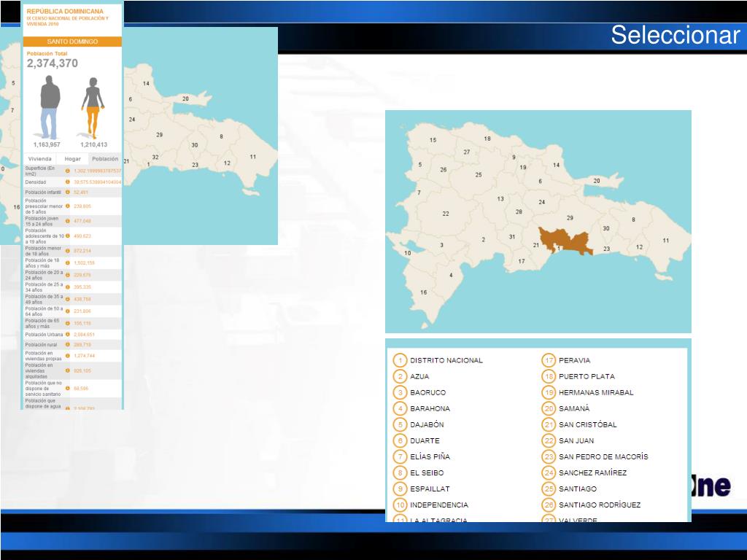Click the numbered circle 1 beside Distrito Nacional
Viewport: 747px width, 560px height.
coord(400,360)
